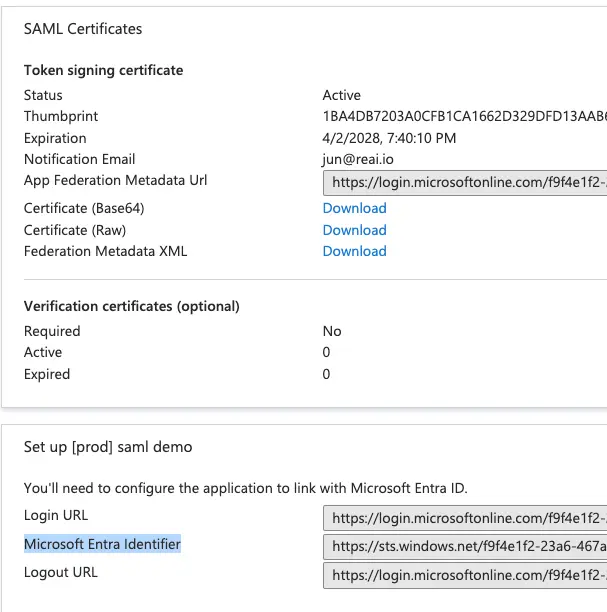
Task: Click the Set up [prod] saml demo heading
Action: click(108, 447)
